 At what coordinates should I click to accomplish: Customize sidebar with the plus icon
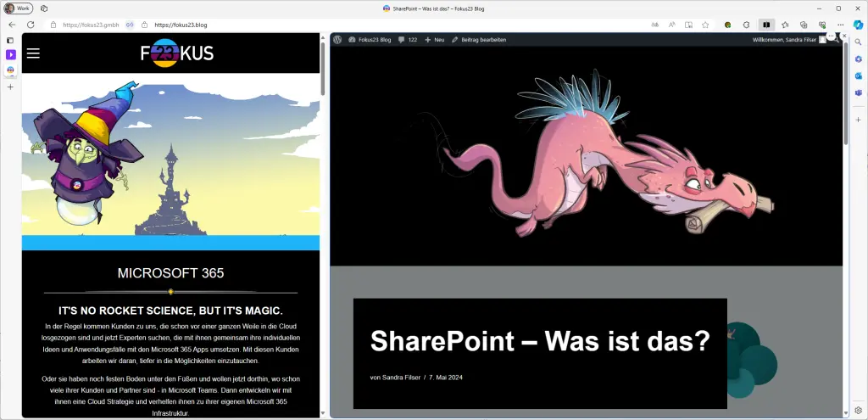point(858,120)
